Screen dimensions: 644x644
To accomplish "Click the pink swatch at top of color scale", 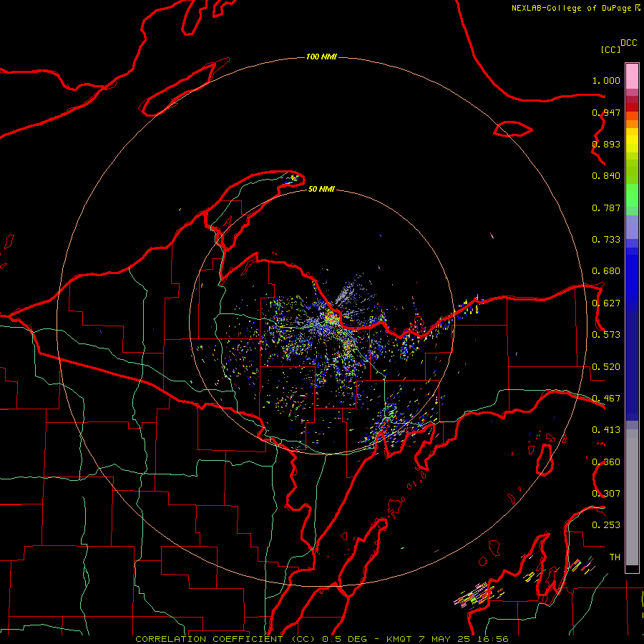I will (x=632, y=76).
